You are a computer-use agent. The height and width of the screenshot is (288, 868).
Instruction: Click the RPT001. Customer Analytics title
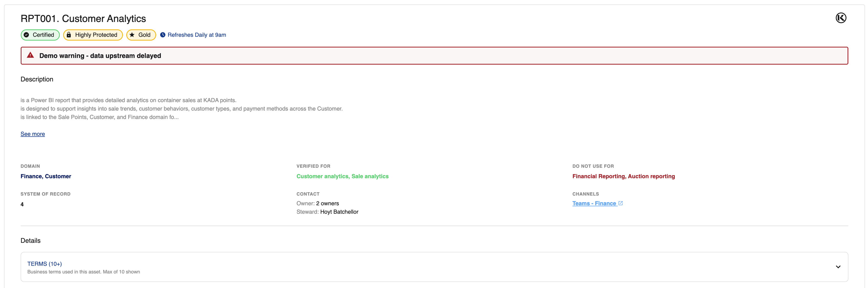click(x=83, y=18)
